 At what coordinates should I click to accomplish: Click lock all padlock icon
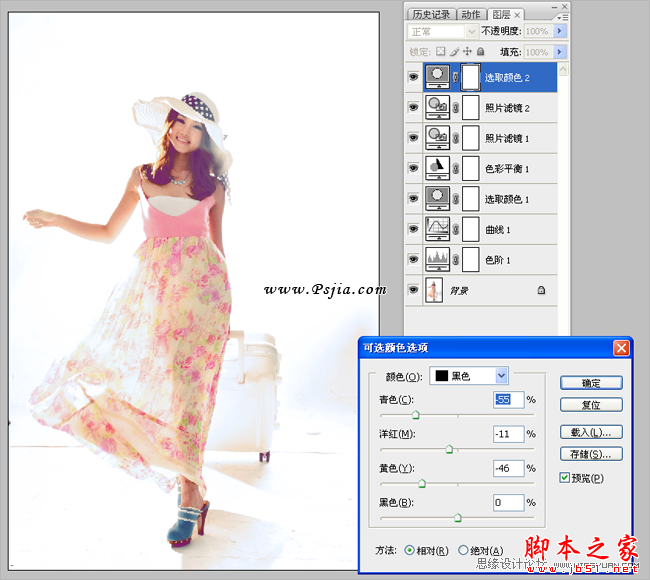coord(480,51)
